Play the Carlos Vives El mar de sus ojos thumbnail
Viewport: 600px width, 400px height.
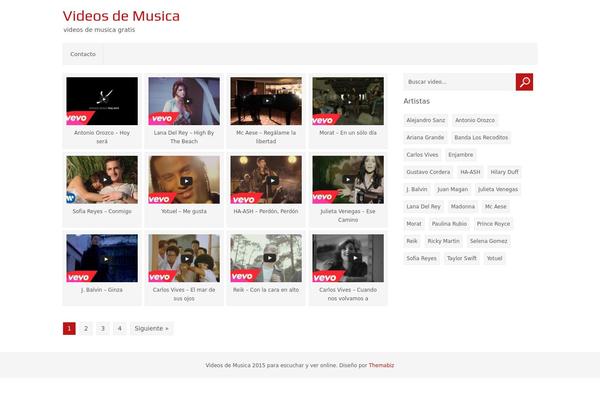coord(184,258)
